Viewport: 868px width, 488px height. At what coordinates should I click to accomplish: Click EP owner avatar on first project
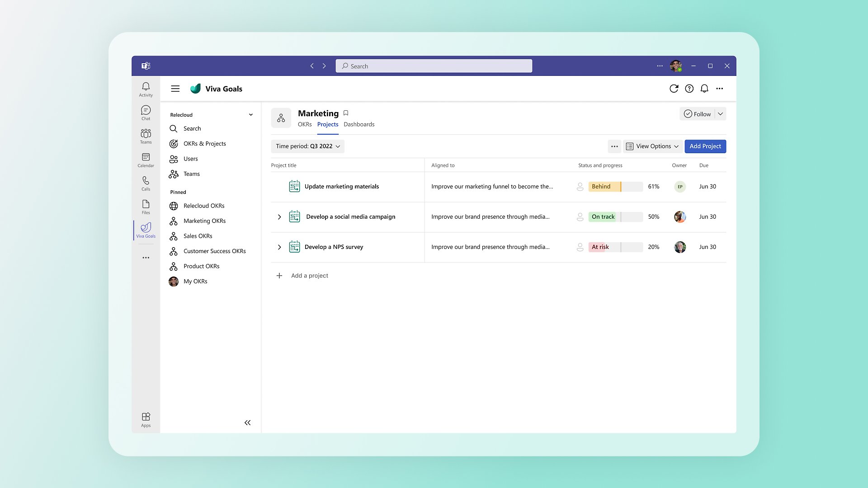pos(680,187)
